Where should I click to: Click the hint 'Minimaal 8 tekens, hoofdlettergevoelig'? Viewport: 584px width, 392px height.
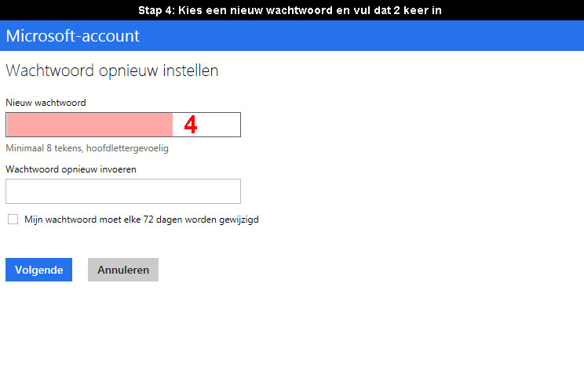point(87,148)
